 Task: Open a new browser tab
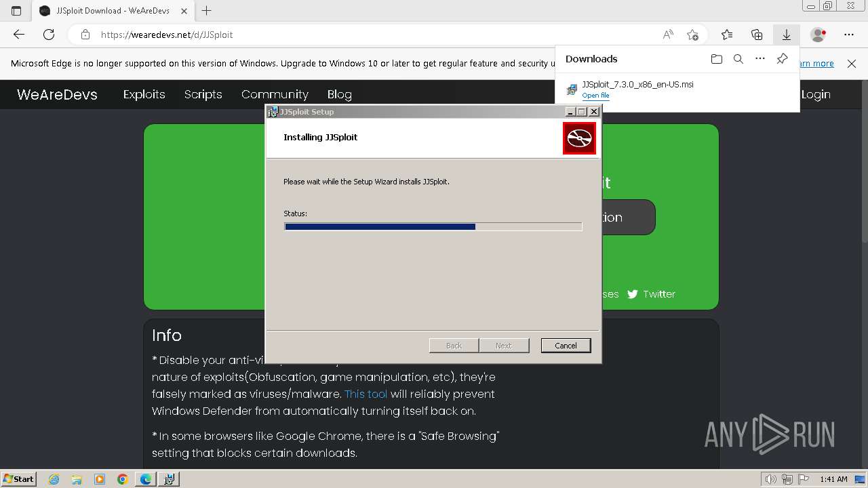(207, 10)
